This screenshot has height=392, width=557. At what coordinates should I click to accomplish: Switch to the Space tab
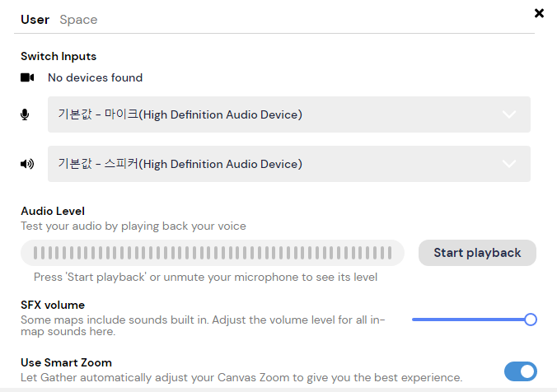[x=78, y=20]
